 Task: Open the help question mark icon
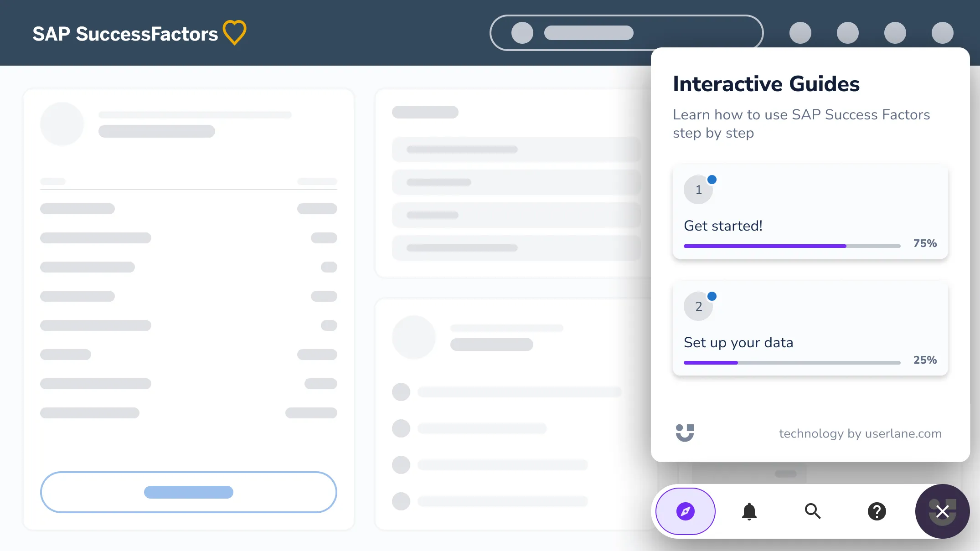877,511
